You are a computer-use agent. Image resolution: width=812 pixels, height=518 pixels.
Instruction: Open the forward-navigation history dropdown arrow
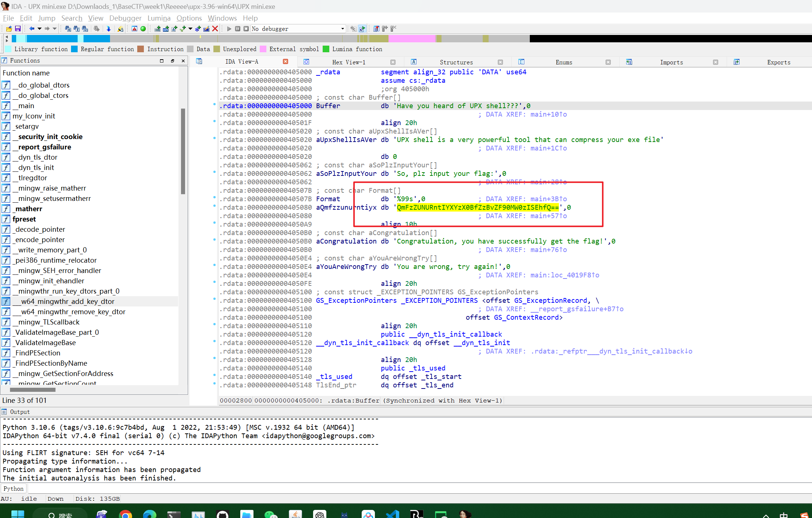(54, 29)
